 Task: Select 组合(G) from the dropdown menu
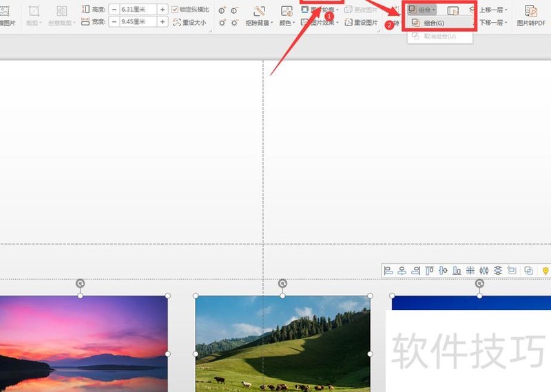[433, 23]
